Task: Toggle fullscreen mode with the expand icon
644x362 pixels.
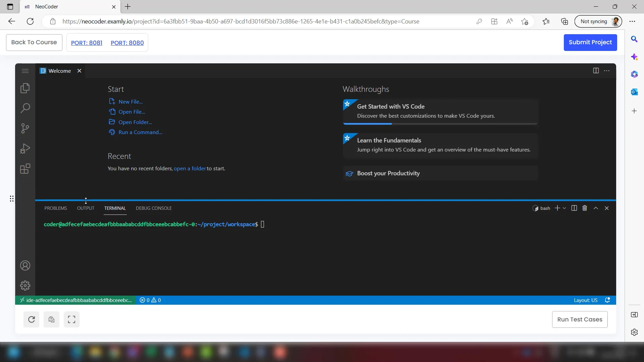Action: 71,319
